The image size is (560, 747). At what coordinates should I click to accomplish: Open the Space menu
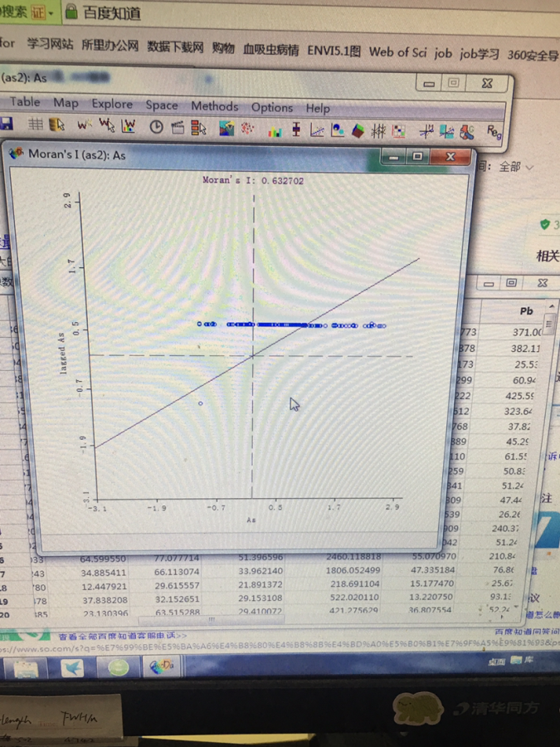coord(162,105)
